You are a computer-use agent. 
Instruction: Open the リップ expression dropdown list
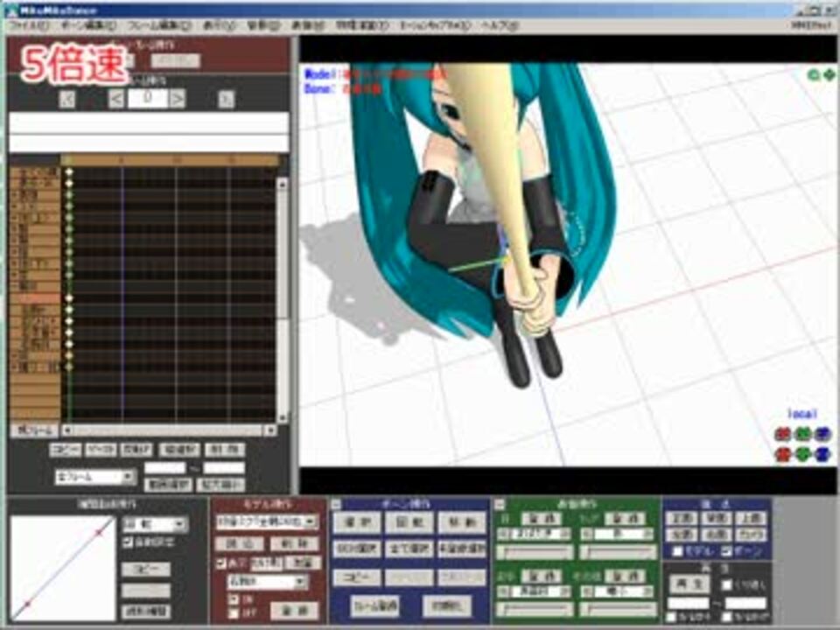pyautogui.click(x=618, y=534)
